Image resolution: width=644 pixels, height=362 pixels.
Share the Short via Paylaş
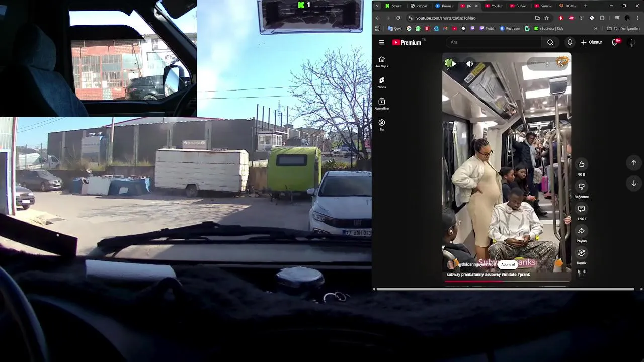pyautogui.click(x=581, y=231)
